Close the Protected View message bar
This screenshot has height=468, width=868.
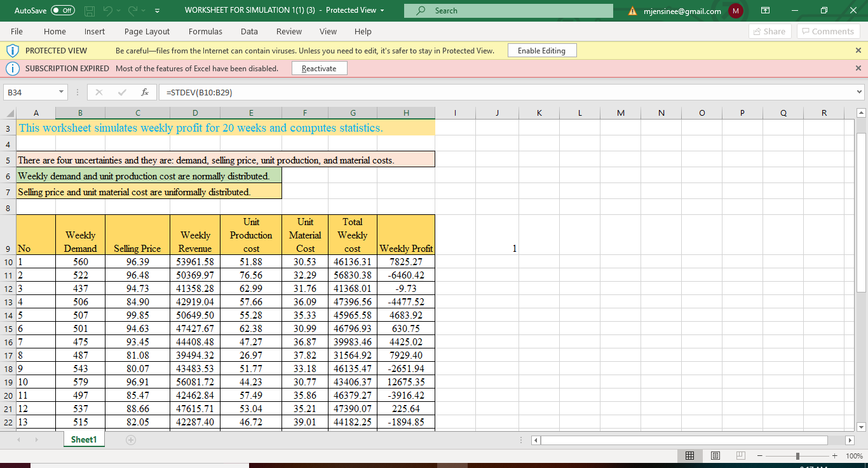[x=858, y=50]
